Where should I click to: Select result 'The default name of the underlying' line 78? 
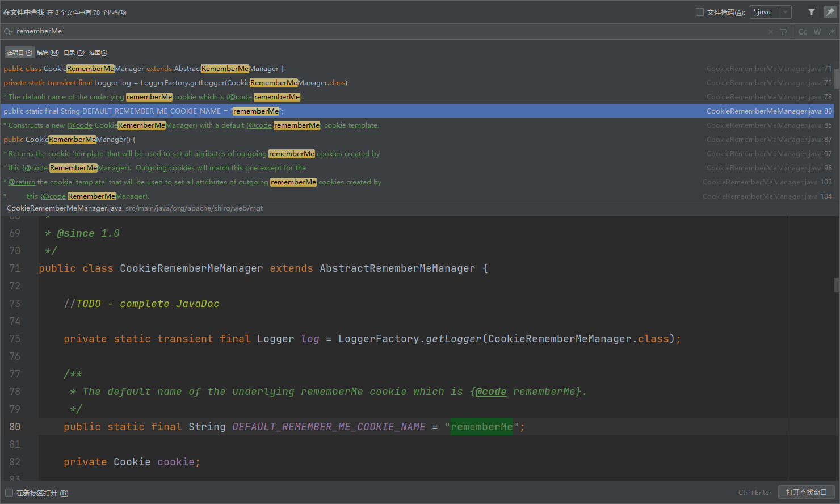coord(417,97)
